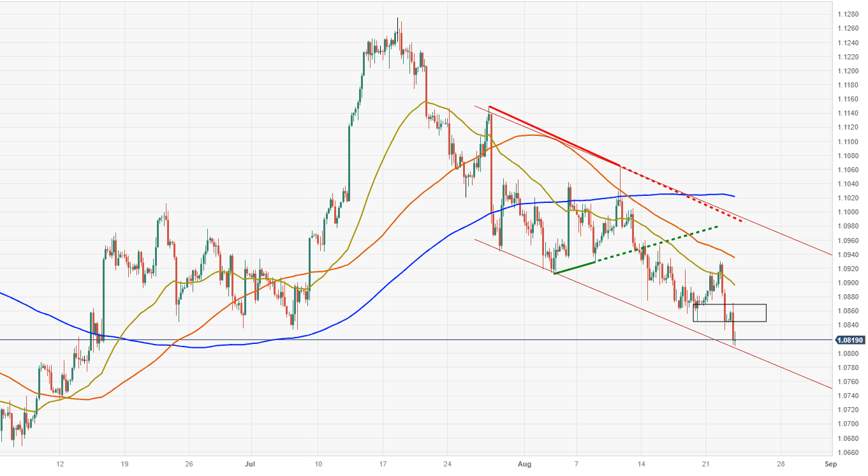
Task: Click the 1.0740 price axis label
Action: coord(849,396)
